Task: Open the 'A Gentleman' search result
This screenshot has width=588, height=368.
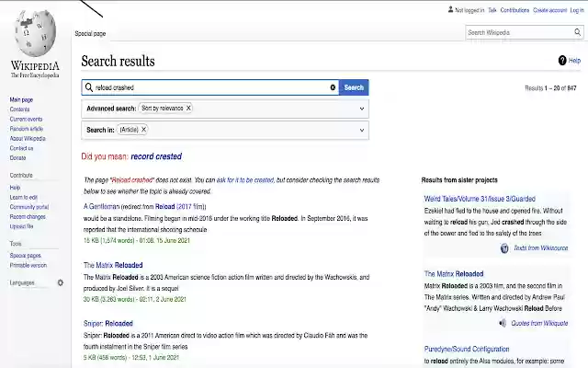Action: click(101, 206)
